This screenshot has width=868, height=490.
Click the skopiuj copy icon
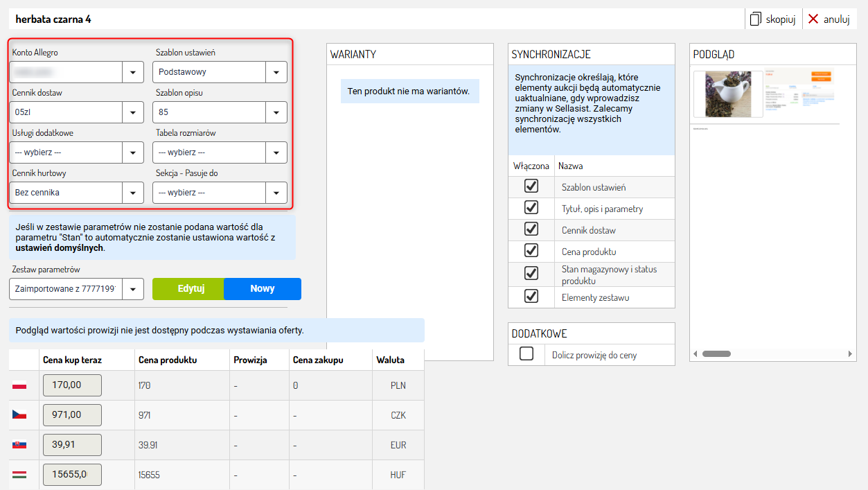click(x=756, y=19)
